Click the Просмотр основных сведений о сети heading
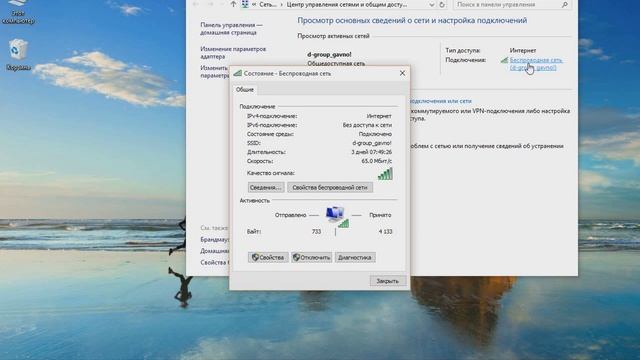The width and height of the screenshot is (640, 360). point(412,20)
